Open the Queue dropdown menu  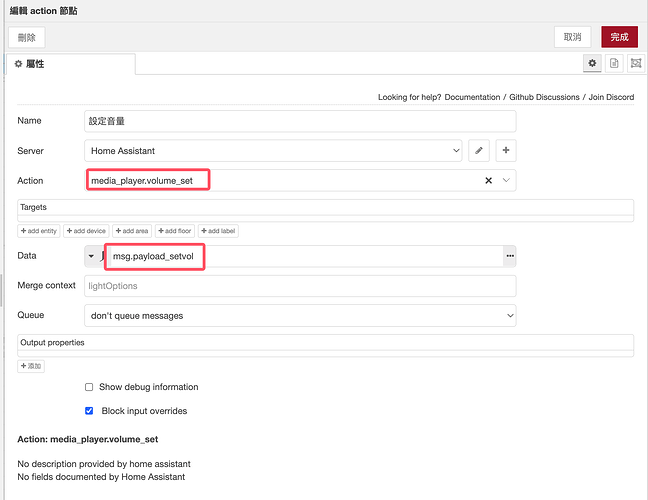tap(300, 316)
